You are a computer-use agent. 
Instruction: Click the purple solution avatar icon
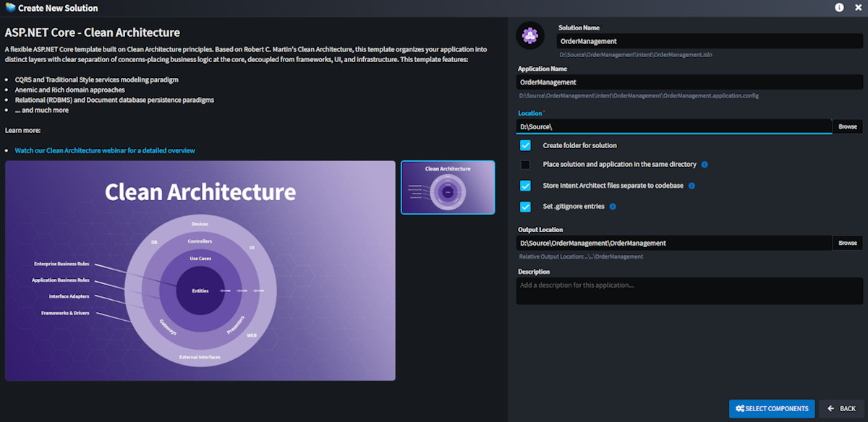point(530,36)
